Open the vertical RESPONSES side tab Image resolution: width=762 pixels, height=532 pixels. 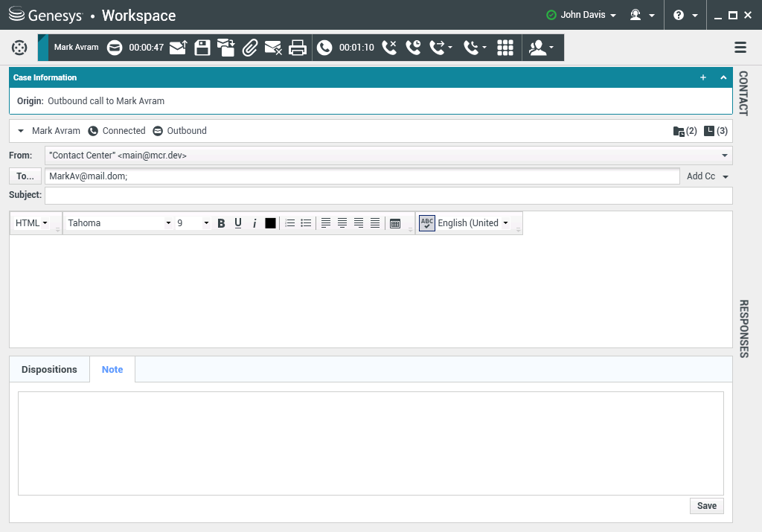pyautogui.click(x=743, y=328)
